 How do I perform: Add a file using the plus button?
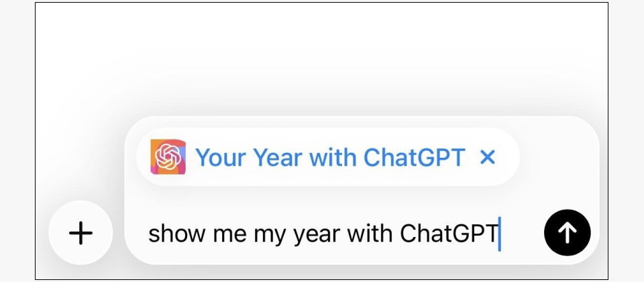tap(80, 233)
